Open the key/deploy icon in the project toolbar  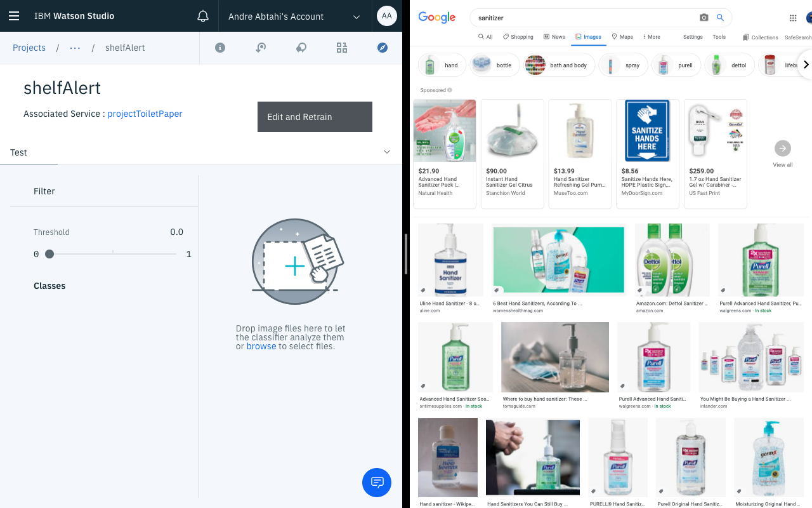(261, 48)
